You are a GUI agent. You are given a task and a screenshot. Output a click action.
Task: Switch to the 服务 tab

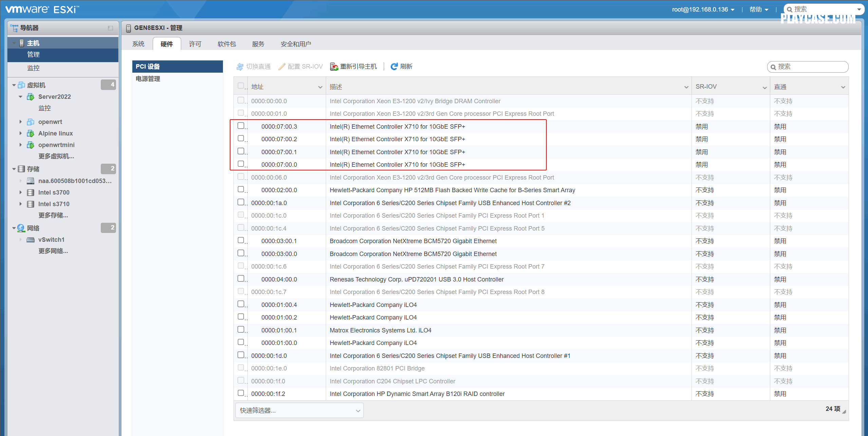tap(258, 44)
